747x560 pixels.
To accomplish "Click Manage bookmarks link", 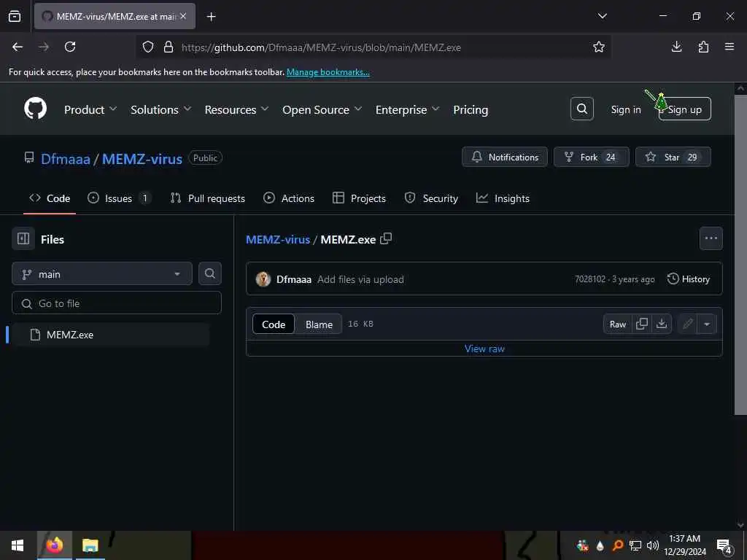I will (x=328, y=72).
